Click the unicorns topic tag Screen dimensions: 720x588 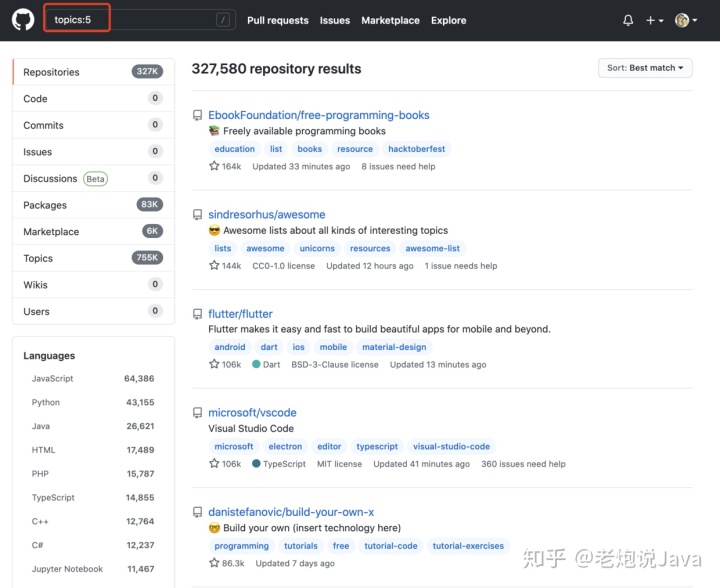pyautogui.click(x=317, y=248)
